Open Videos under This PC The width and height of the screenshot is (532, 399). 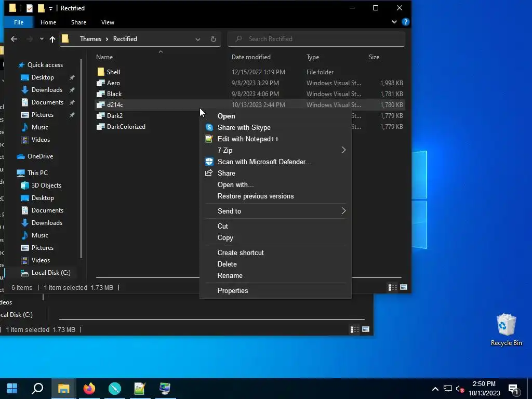(41, 260)
